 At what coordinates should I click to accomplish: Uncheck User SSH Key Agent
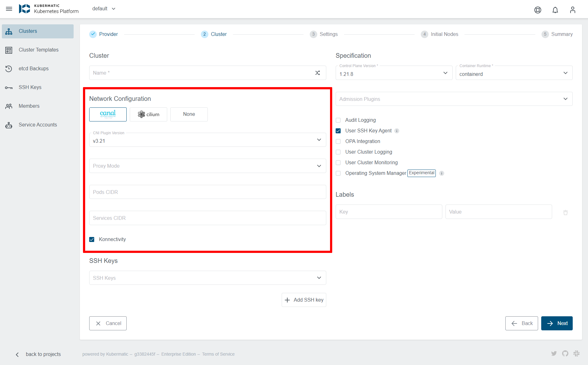(x=338, y=131)
